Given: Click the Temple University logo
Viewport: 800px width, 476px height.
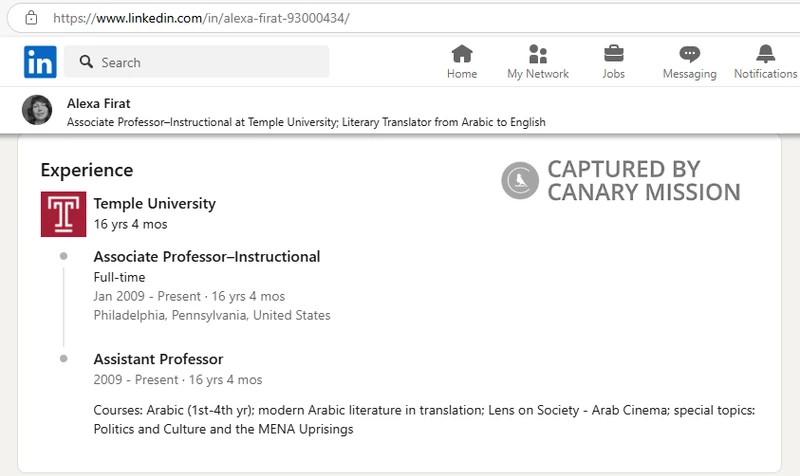Looking at the screenshot, I should [63, 214].
